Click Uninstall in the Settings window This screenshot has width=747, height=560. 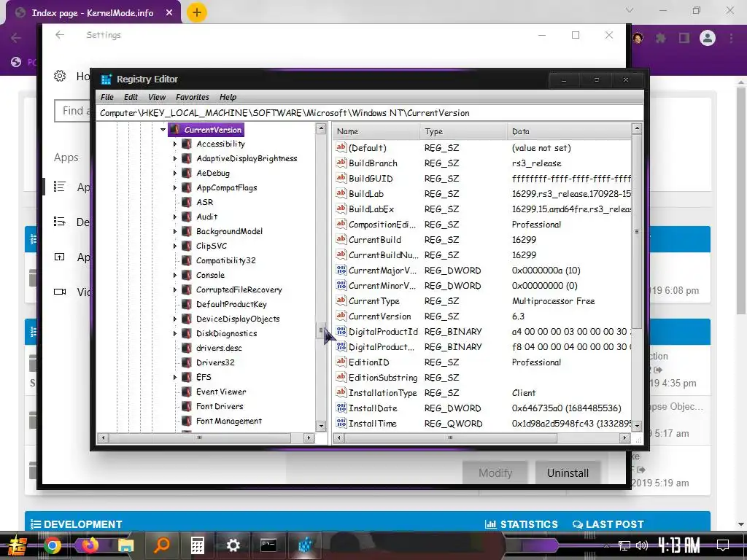click(568, 472)
